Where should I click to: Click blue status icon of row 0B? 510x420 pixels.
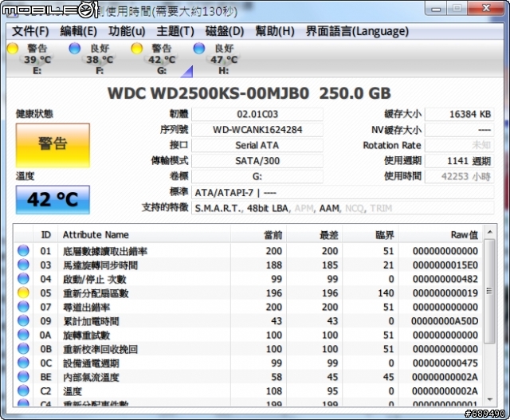(23, 348)
